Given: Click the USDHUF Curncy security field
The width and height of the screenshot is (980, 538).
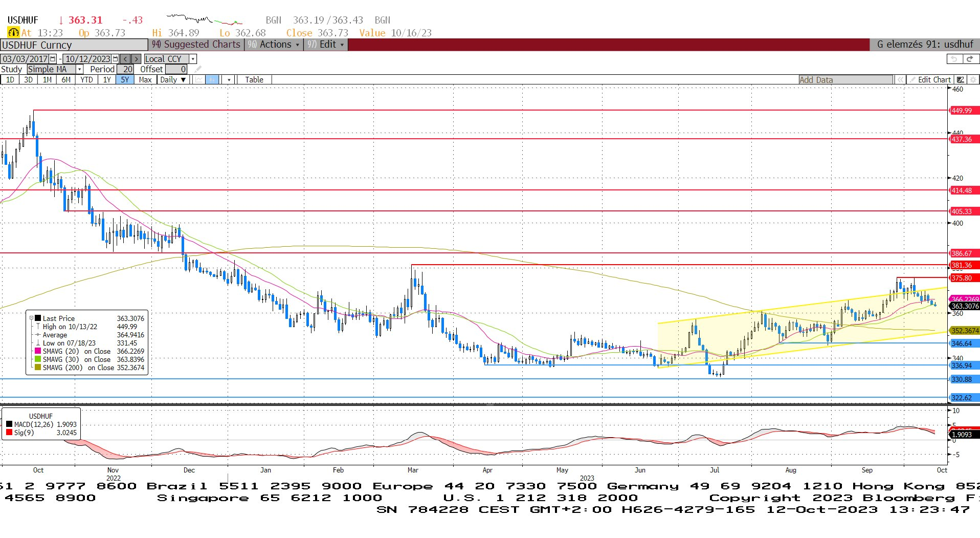Looking at the screenshot, I should (x=74, y=45).
